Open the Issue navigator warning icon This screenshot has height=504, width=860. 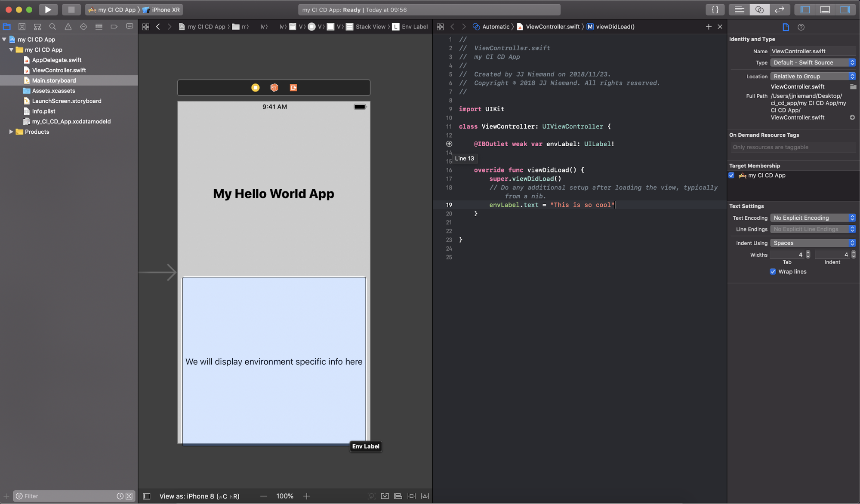pos(68,27)
